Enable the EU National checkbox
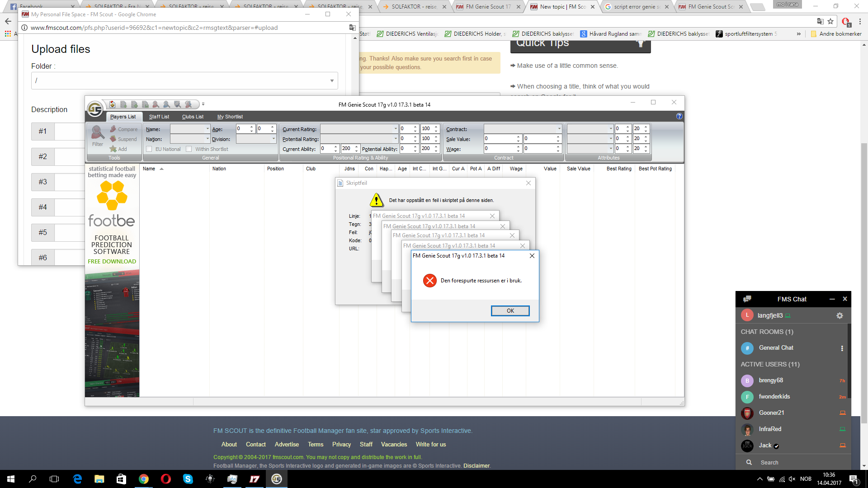The image size is (868, 488). pos(149,149)
